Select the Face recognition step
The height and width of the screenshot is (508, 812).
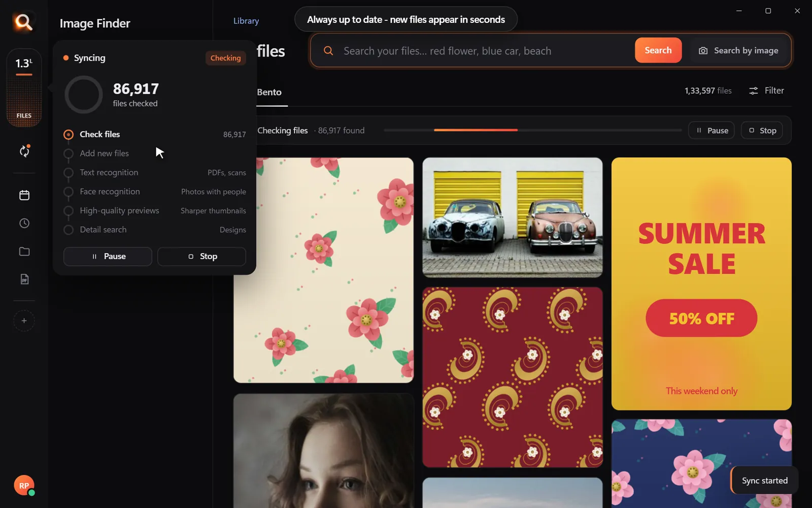155,192
